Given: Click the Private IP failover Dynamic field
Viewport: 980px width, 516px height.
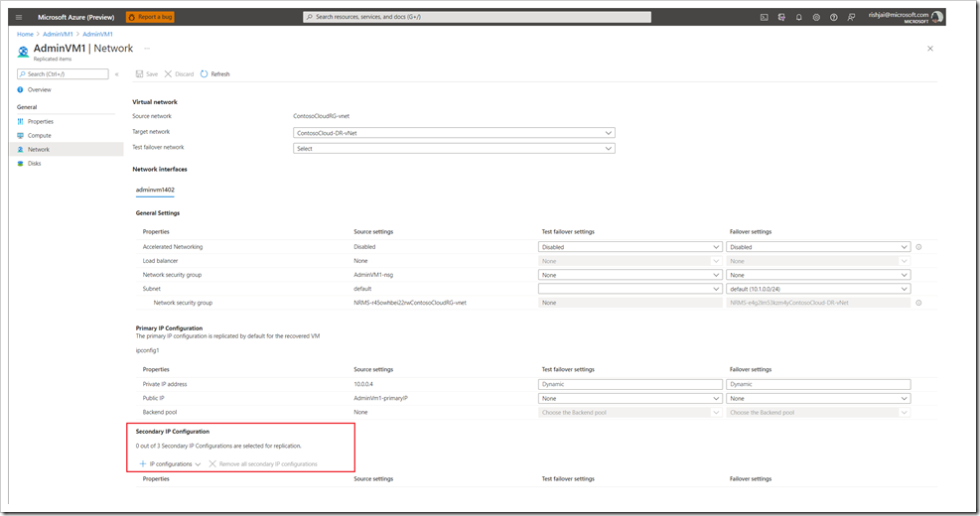Looking at the screenshot, I should [x=818, y=385].
